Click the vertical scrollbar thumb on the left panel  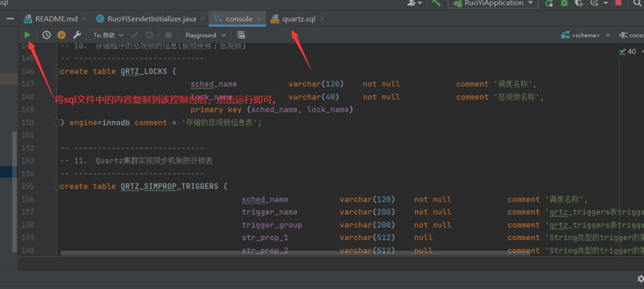15,192
